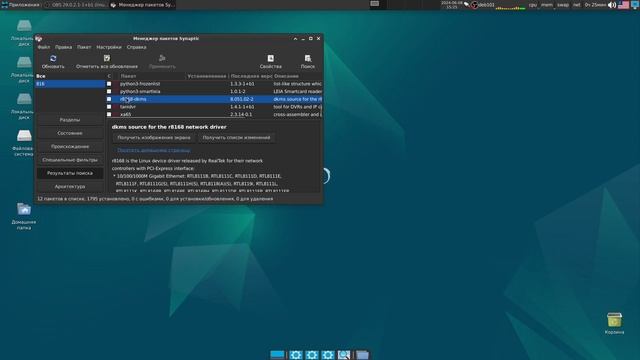Open package Свойства properties icon
The width and height of the screenshot is (640, 360).
[270, 58]
